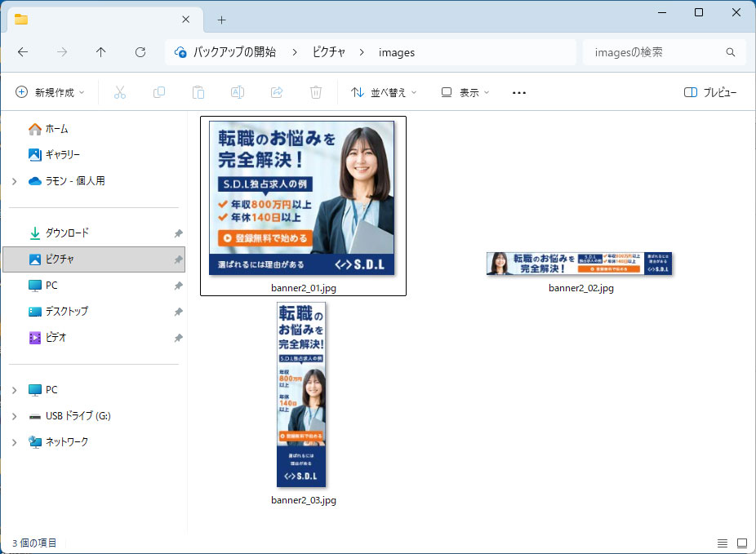Open the 表示 view dropdown
The width and height of the screenshot is (756, 554).
pyautogui.click(x=465, y=92)
